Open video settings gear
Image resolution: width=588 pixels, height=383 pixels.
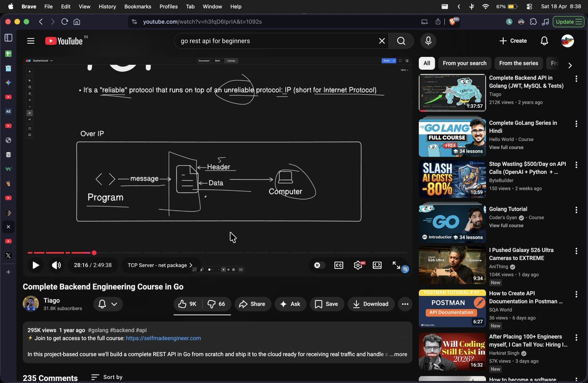358,265
